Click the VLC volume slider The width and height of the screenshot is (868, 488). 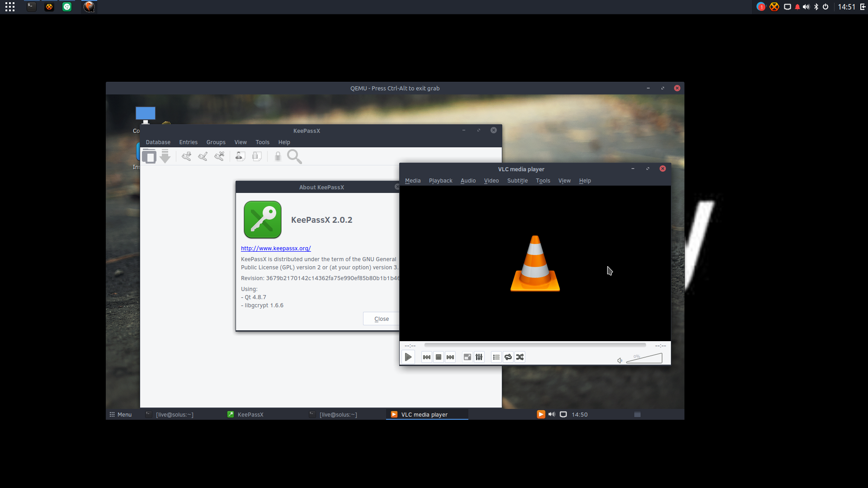coord(644,358)
